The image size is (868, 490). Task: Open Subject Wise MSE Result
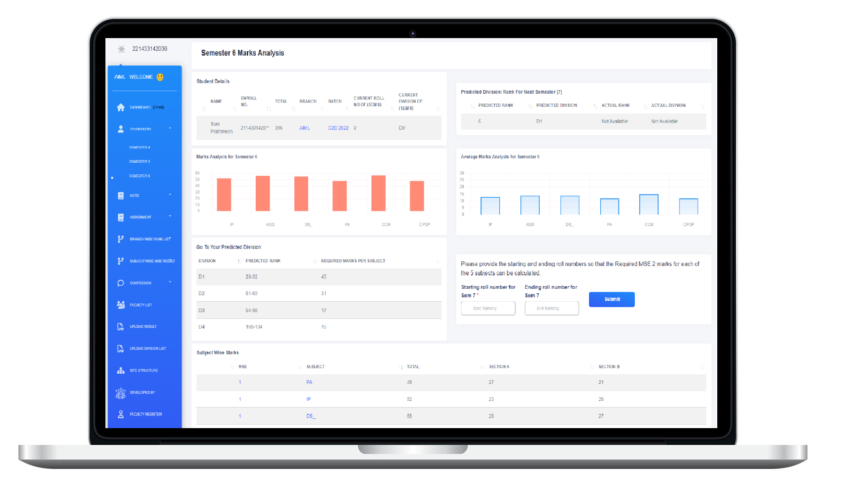click(x=120, y=260)
